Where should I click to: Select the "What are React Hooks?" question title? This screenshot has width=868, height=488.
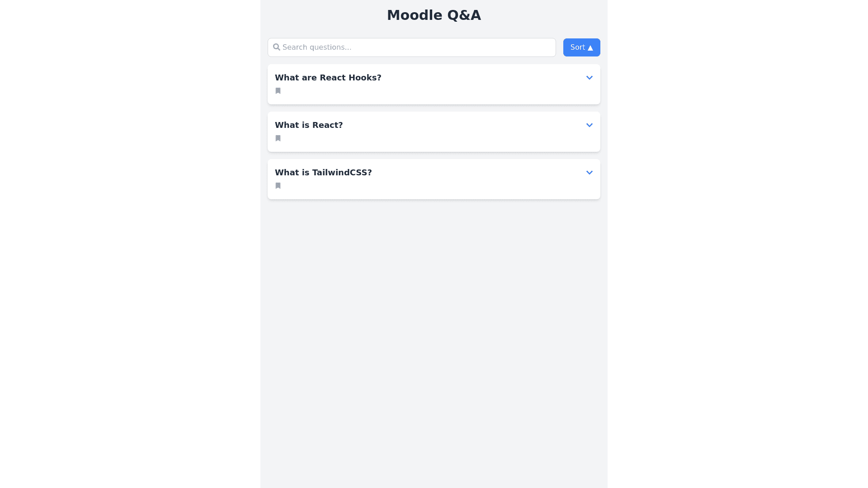328,78
